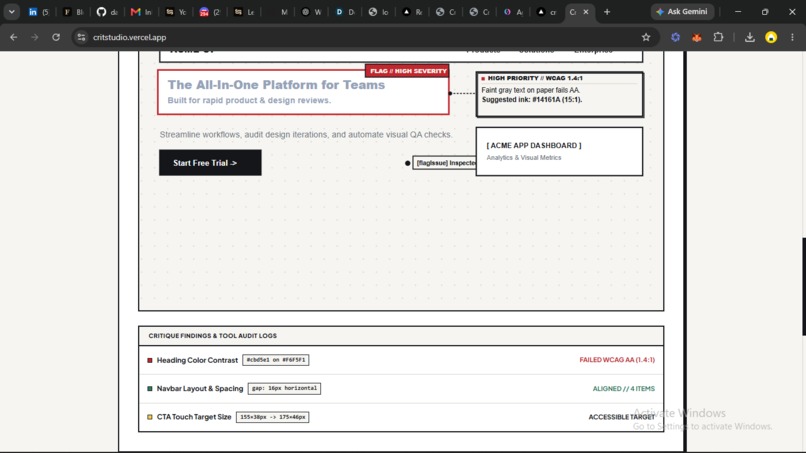Click the Ask Gemini button
Image resolution: width=806 pixels, height=453 pixels.
pos(682,11)
